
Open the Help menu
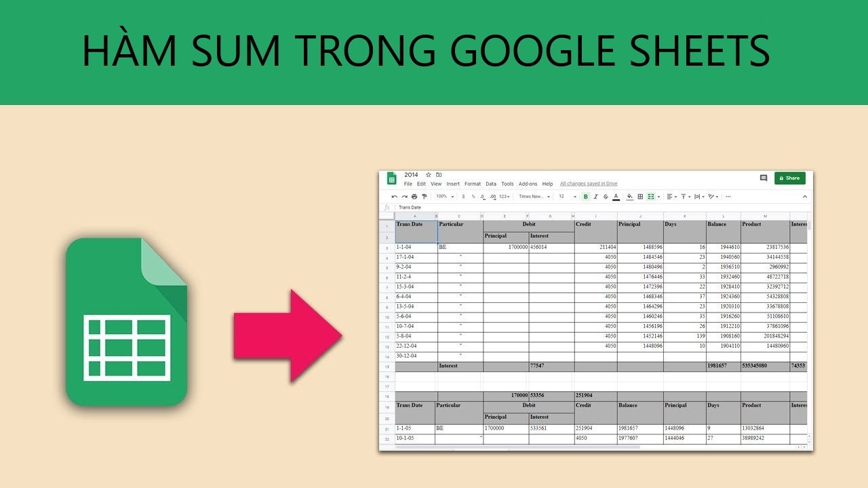pyautogui.click(x=547, y=184)
